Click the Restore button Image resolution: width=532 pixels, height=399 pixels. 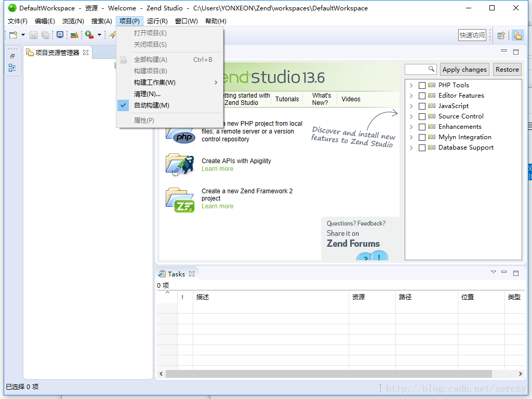click(x=507, y=70)
